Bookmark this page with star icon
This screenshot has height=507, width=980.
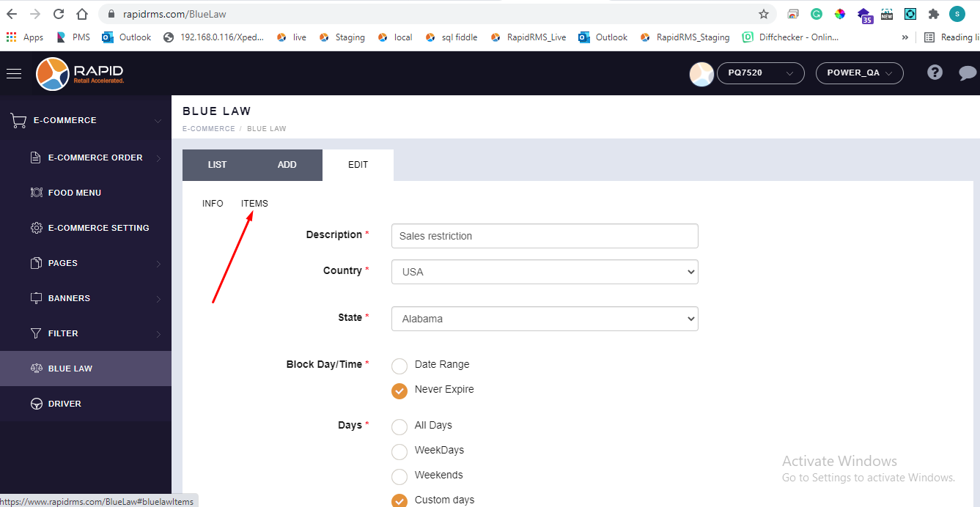[763, 14]
